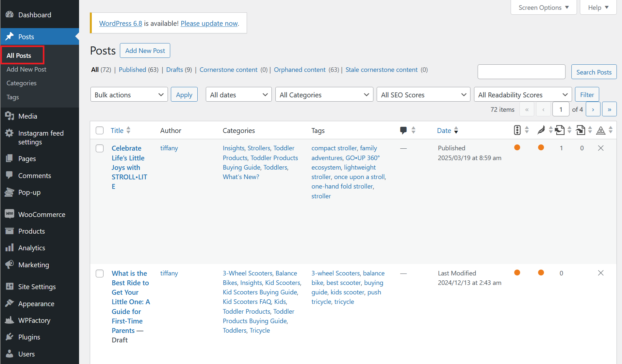
Task: Click the Site Settings sliders icon
Action: click(9, 287)
